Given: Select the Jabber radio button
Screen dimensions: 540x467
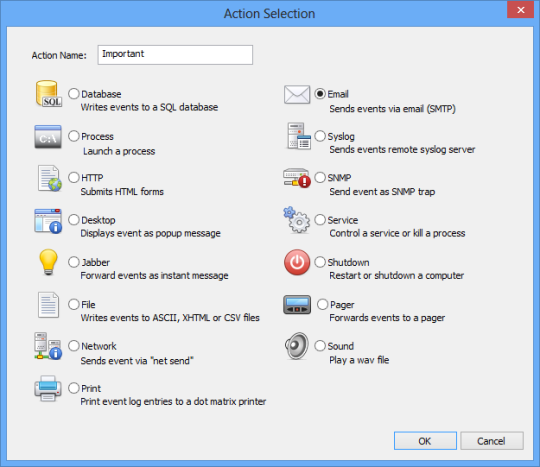Looking at the screenshot, I should point(74,262).
